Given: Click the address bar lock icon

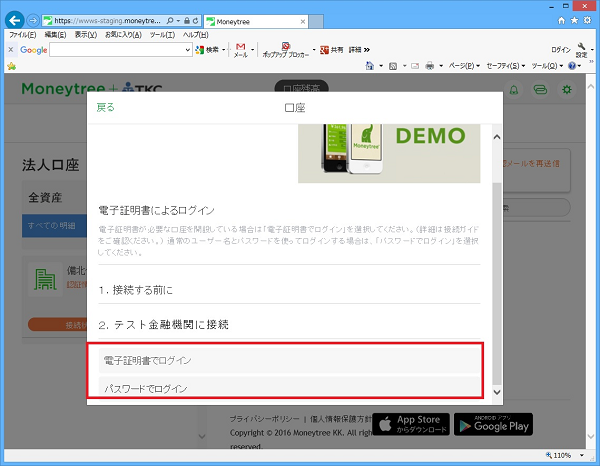Looking at the screenshot, I should click(x=187, y=21).
